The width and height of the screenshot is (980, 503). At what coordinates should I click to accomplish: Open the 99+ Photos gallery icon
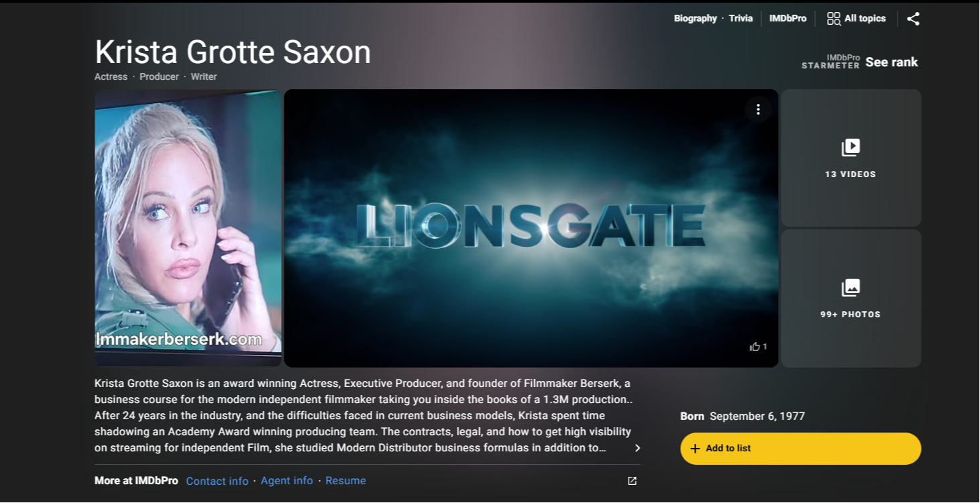pyautogui.click(x=851, y=288)
